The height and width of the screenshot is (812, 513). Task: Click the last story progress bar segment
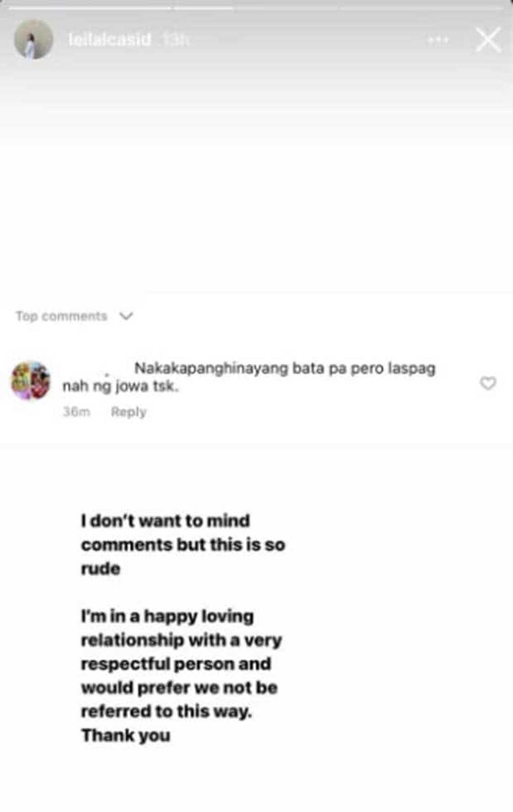[x=421, y=8]
